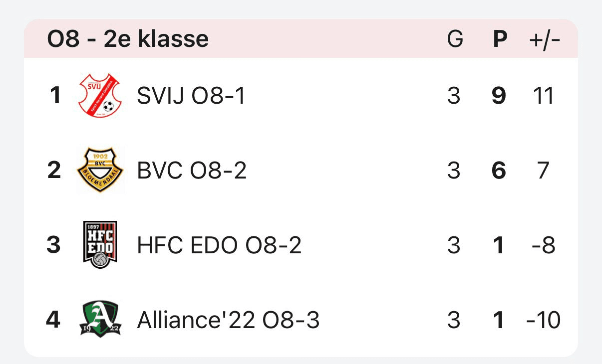Select the HFC EDO O8-2 team name
Screen dimensions: 602x364
point(219,245)
